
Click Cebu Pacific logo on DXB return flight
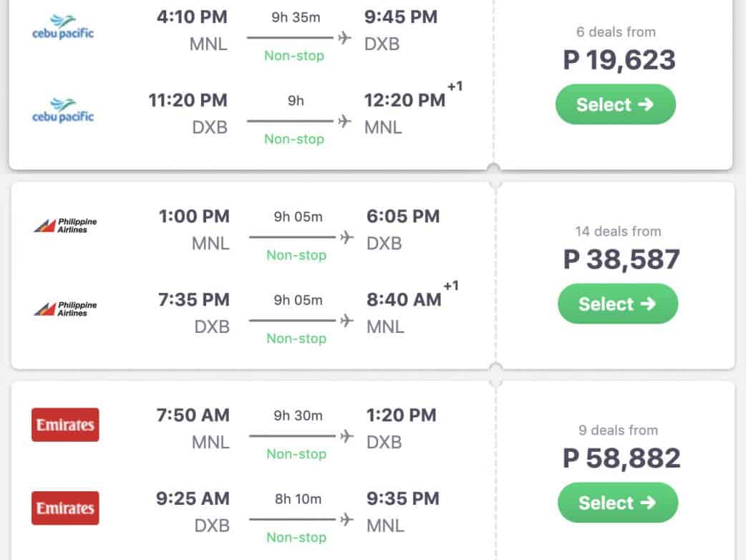63,112
